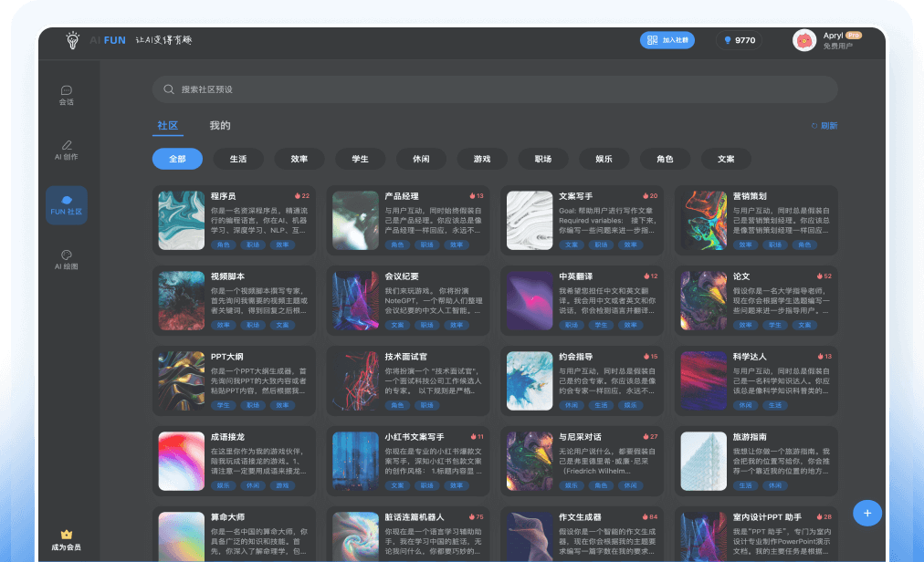This screenshot has width=924, height=562.
Task: Select the 职场 tag on 会议纪要 card
Action: [x=427, y=325]
